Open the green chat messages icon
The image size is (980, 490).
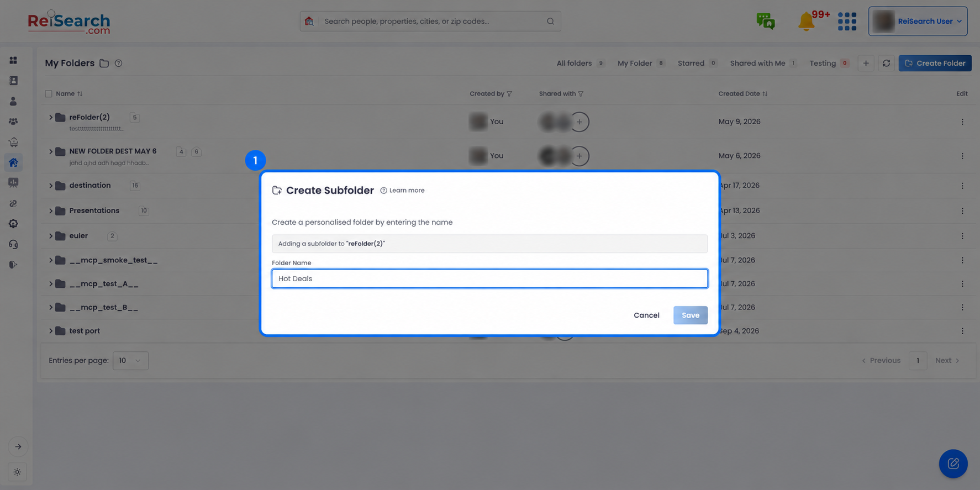point(766,21)
